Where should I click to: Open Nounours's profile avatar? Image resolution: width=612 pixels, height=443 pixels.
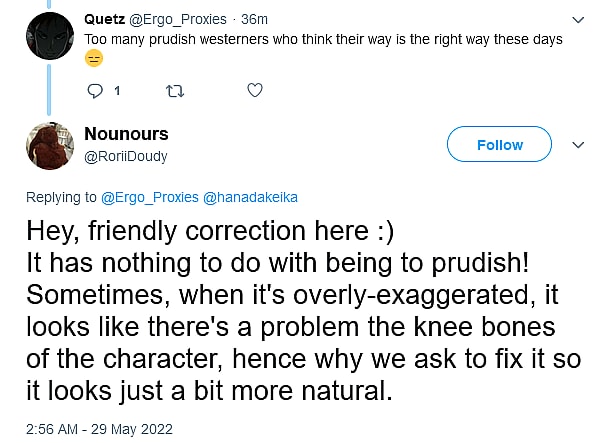click(x=49, y=145)
